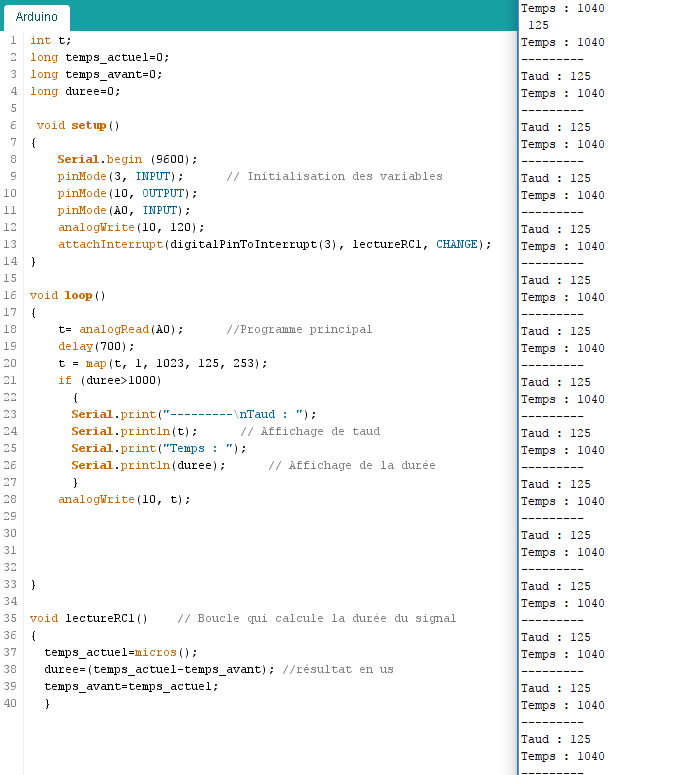Click comment '//résultat en us'
Image resolution: width=697 pixels, height=775 pixels.
pyautogui.click(x=338, y=669)
